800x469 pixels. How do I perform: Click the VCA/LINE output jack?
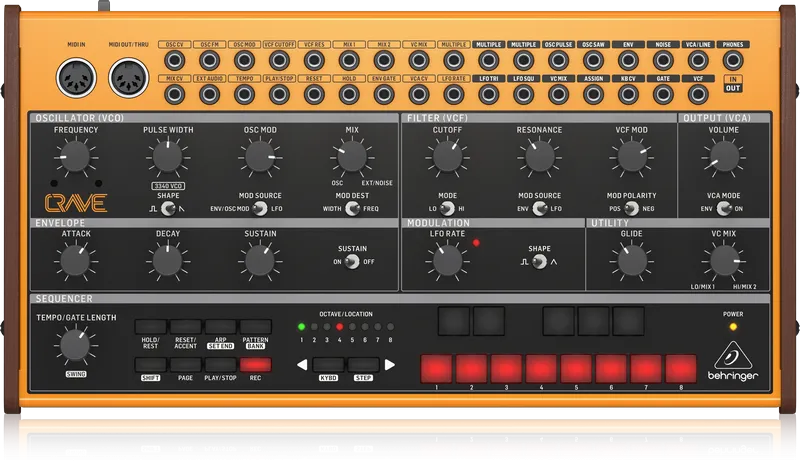click(x=698, y=61)
